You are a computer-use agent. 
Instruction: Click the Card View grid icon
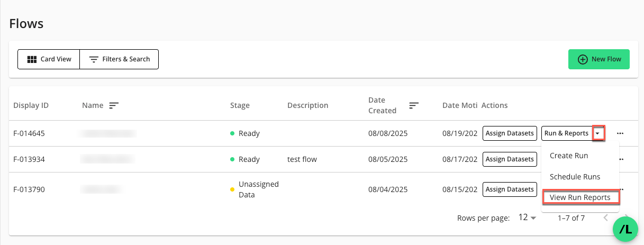click(x=32, y=59)
